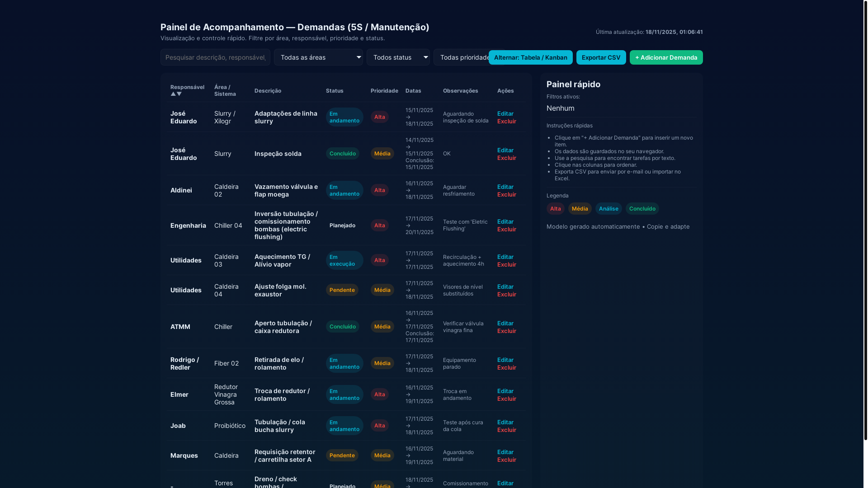Sort descending with Responsável down arrow
868x488 pixels.
[x=179, y=94]
